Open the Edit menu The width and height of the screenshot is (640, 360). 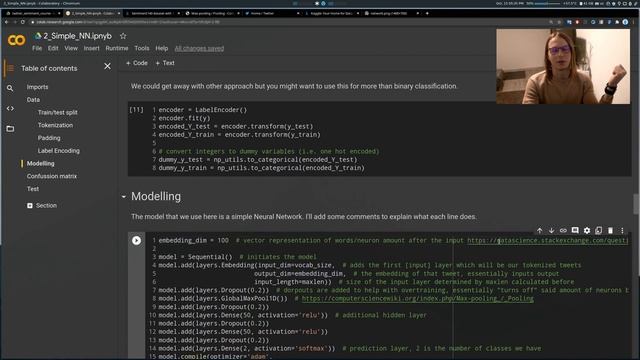(53, 48)
